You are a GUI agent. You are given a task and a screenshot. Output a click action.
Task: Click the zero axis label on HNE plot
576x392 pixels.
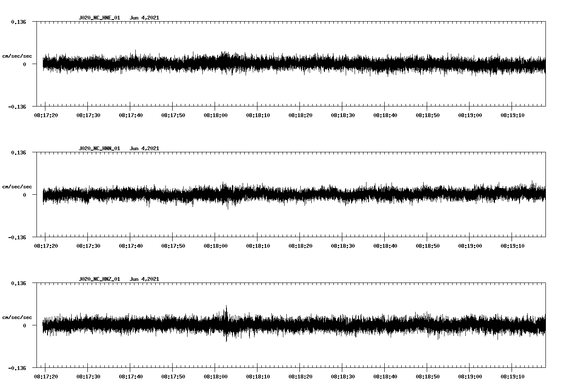(x=25, y=64)
